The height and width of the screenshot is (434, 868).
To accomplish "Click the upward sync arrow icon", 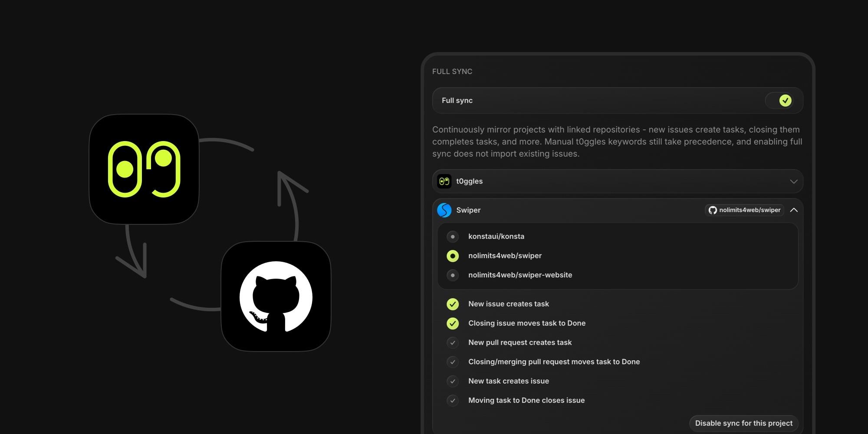I will 291,205.
